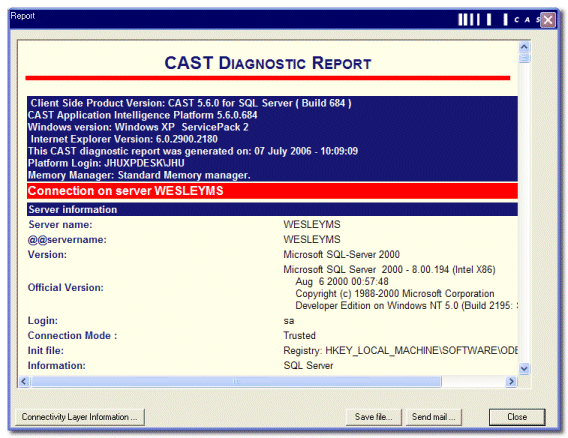Click the CAST logo in title bar
This screenshot has width=568, height=438.
[x=499, y=20]
